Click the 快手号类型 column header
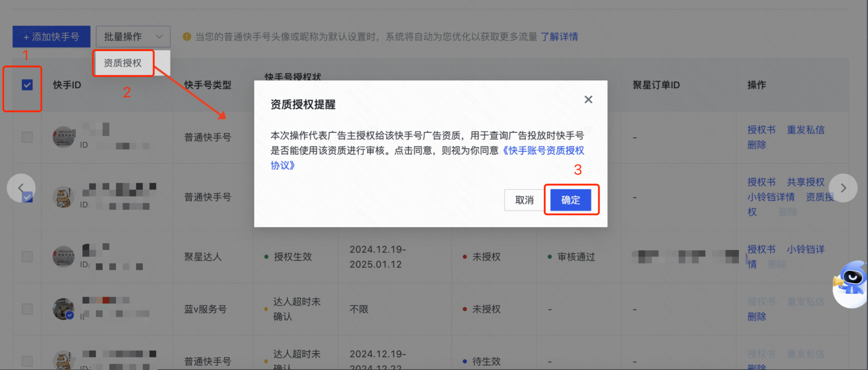The width and height of the screenshot is (868, 370). pos(208,85)
